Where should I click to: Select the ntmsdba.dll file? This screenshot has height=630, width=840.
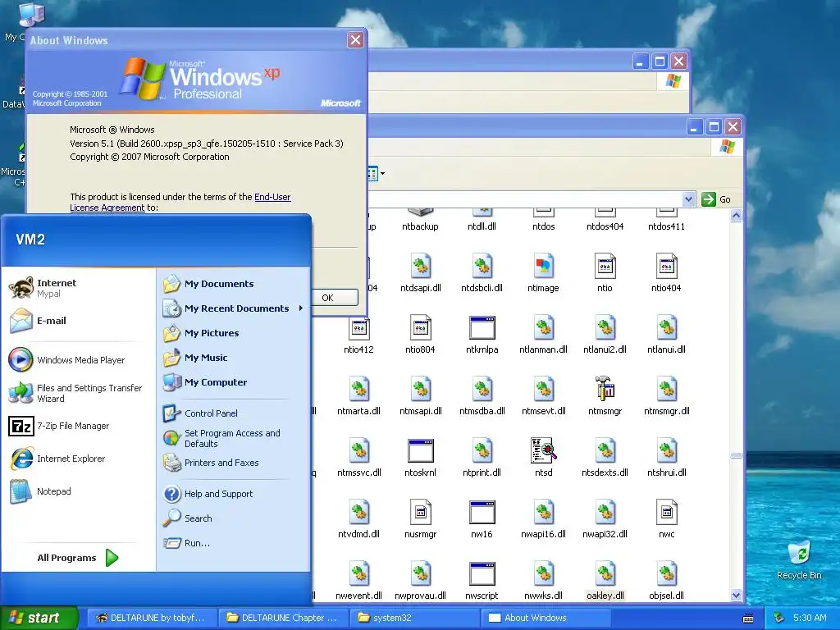point(482,396)
